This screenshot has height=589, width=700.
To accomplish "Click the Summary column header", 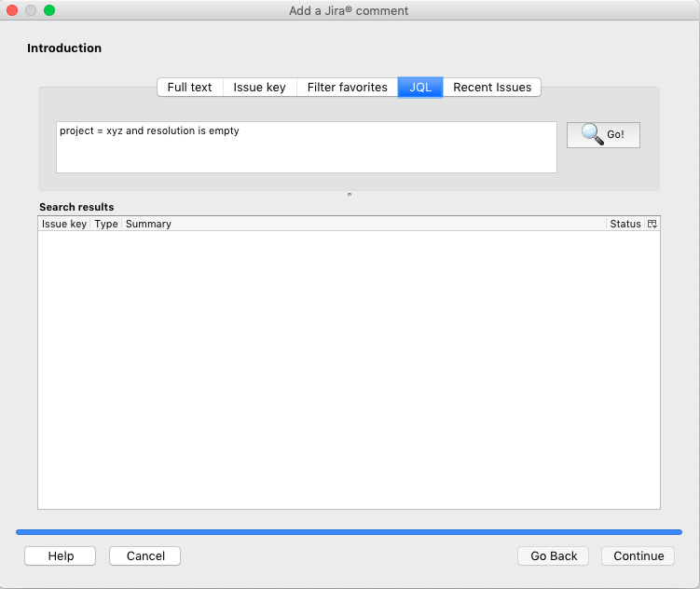I will point(364,224).
